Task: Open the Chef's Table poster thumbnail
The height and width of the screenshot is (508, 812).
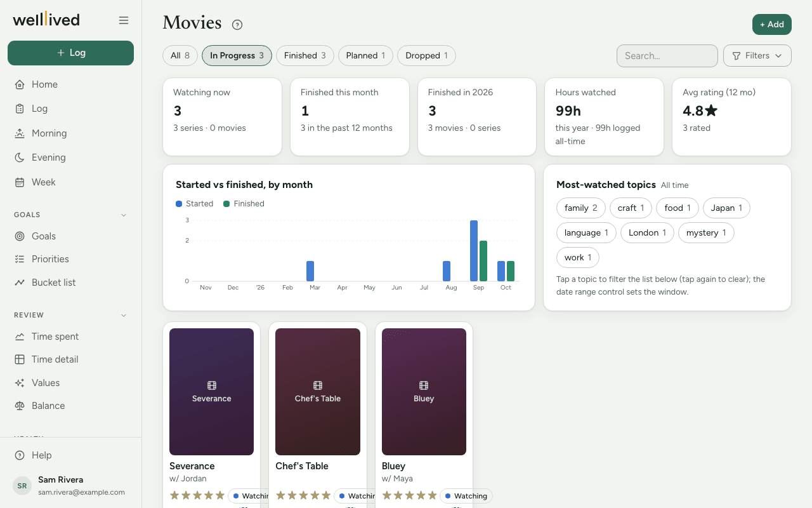Action: [x=318, y=392]
